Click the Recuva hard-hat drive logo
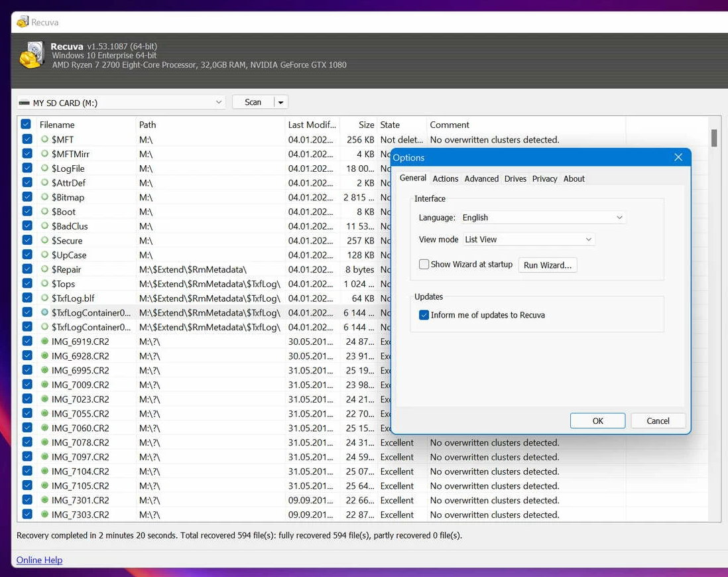The height and width of the screenshot is (577, 728). (32, 55)
